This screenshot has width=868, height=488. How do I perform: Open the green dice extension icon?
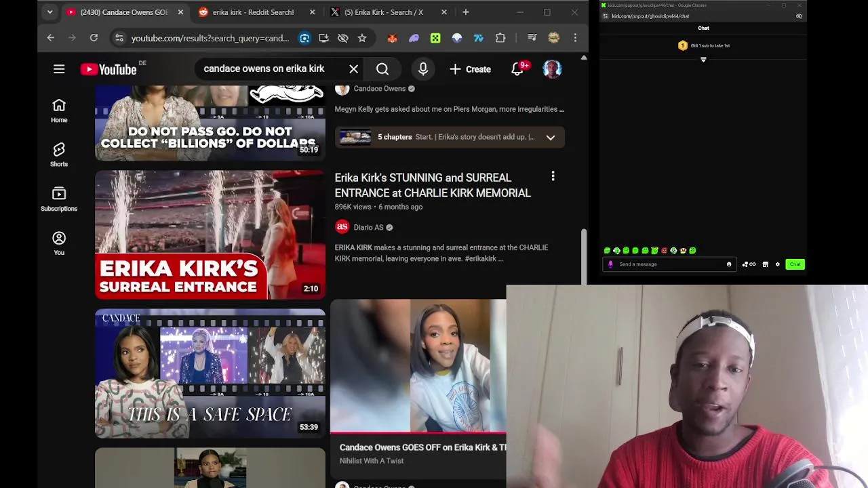(x=435, y=38)
